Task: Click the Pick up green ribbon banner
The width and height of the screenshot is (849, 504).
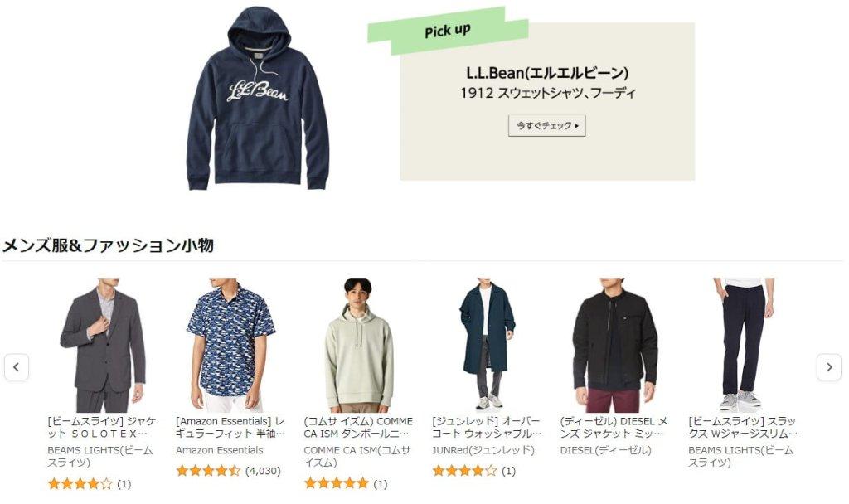Action: click(448, 31)
